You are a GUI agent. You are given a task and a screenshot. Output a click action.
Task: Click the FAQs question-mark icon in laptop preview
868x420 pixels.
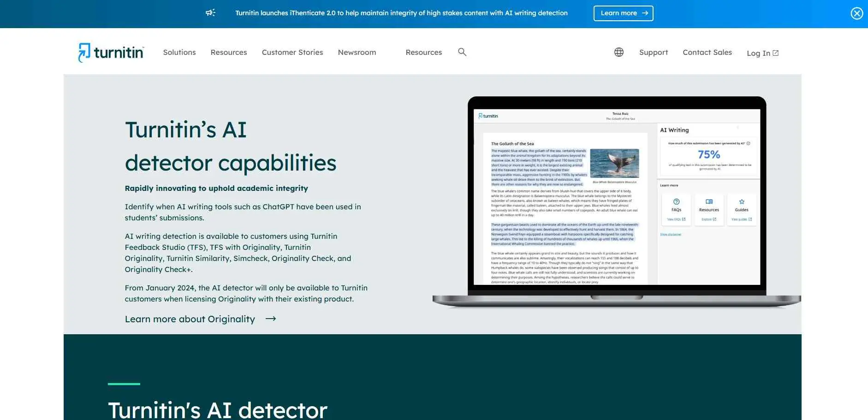pyautogui.click(x=676, y=201)
